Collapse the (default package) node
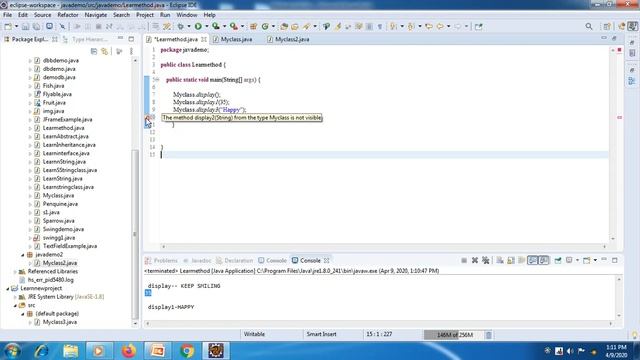This screenshot has width=640, height=360. tap(23, 314)
